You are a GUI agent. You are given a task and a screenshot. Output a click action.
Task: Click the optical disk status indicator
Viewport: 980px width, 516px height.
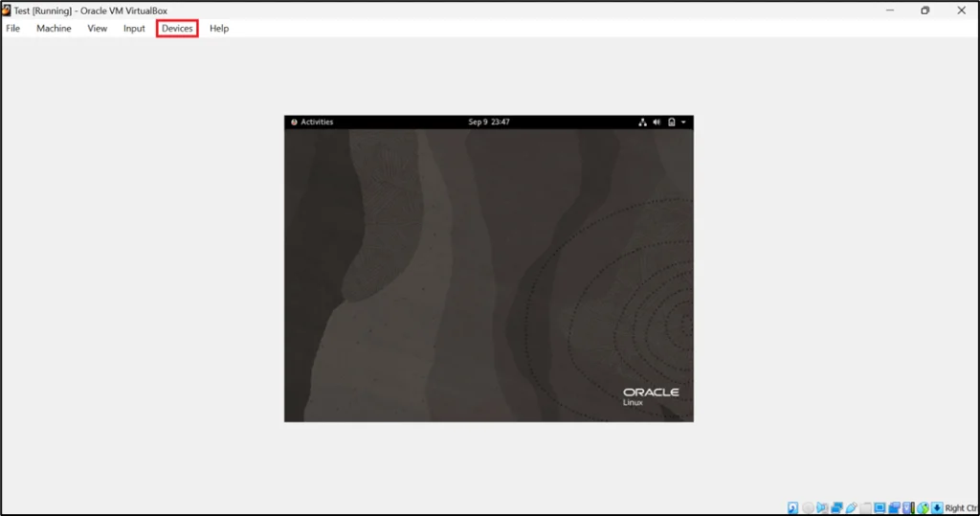(x=808, y=508)
